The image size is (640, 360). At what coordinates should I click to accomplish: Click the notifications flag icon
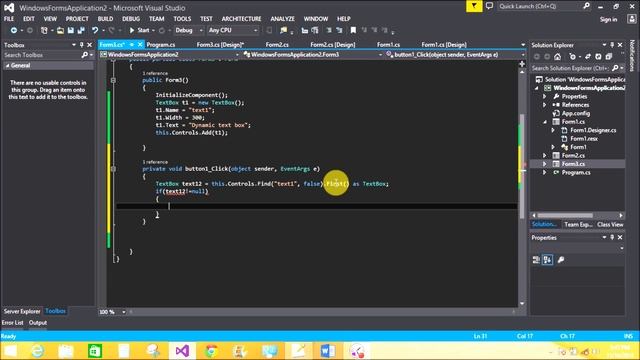click(474, 6)
